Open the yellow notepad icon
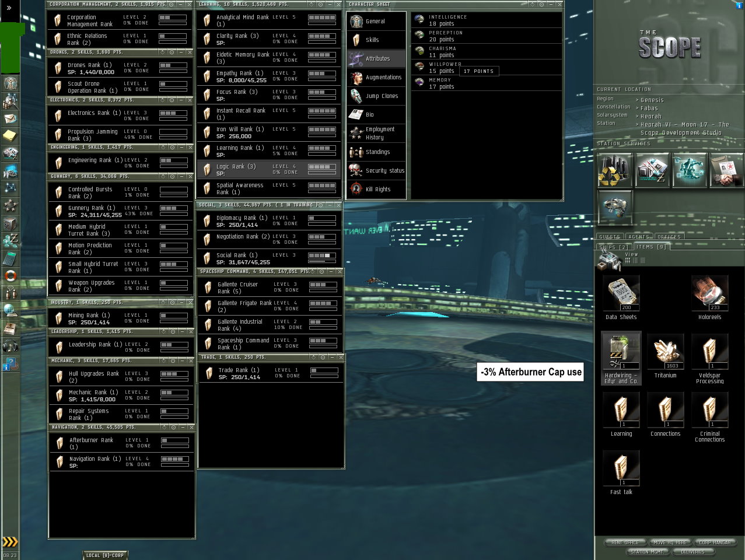 point(10,136)
